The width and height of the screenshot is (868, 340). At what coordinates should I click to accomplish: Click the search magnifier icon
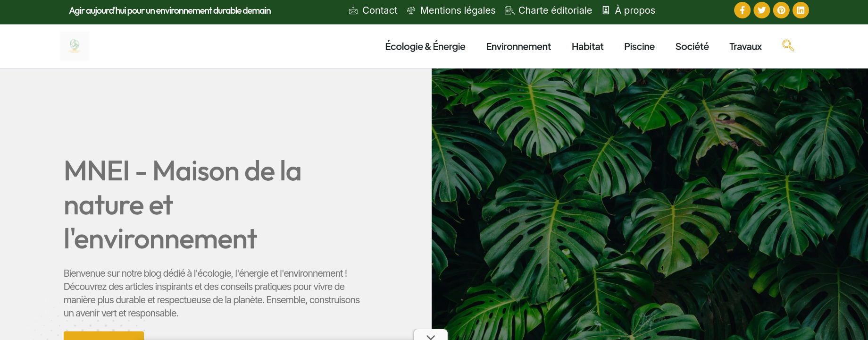click(x=788, y=45)
